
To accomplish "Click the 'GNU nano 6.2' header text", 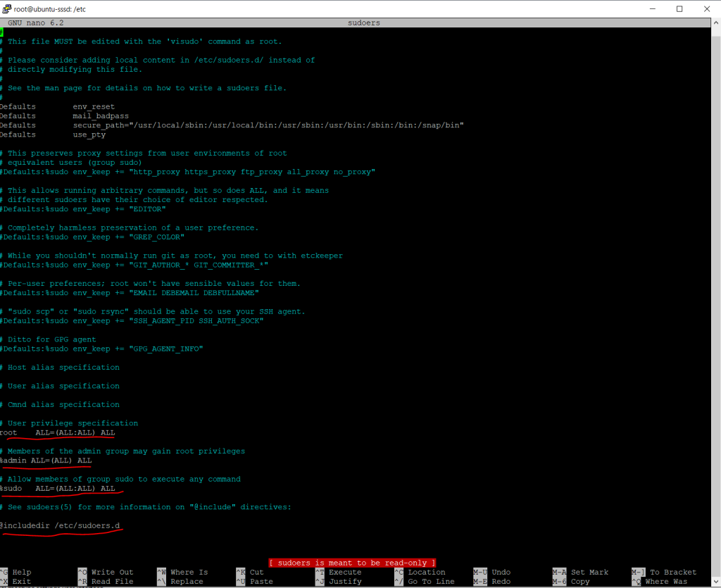I will pos(35,23).
